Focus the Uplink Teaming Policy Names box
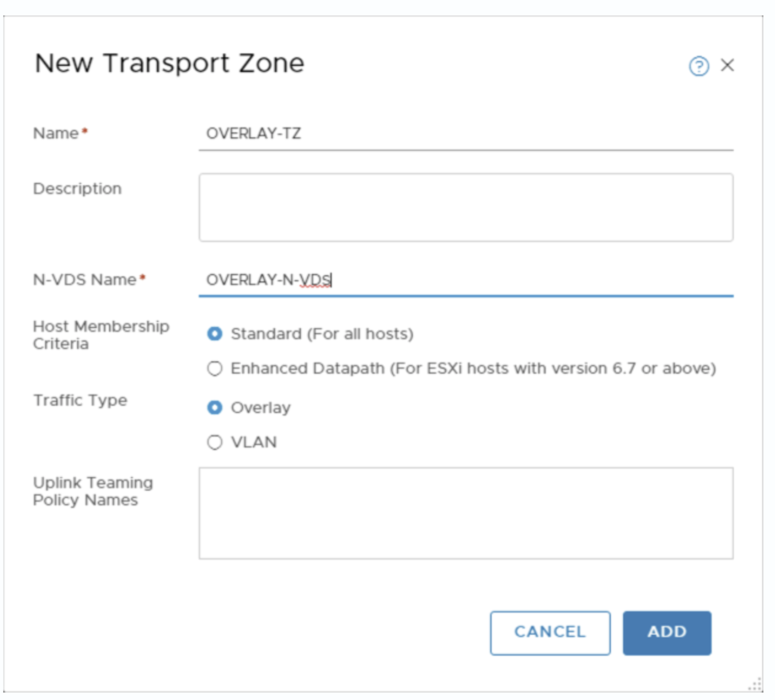Viewport: 775px width, 700px height. (466, 513)
